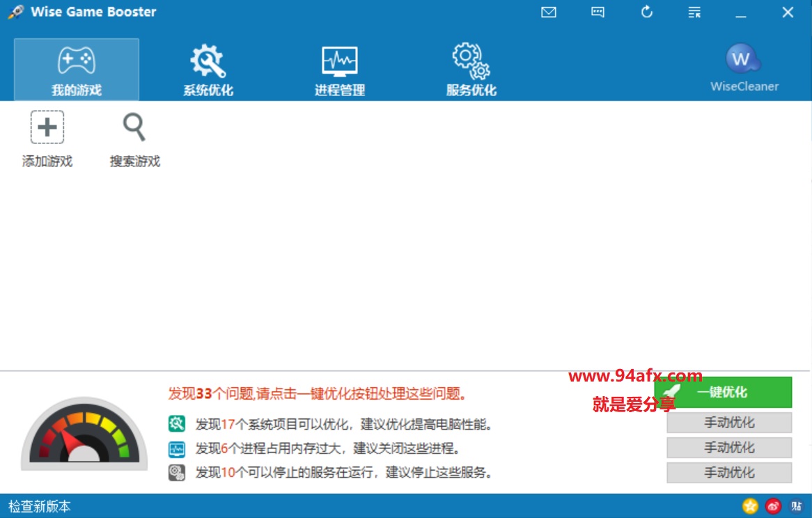Click the 搜索游戏 magnifier icon
The height and width of the screenshot is (518, 812).
pos(134,127)
